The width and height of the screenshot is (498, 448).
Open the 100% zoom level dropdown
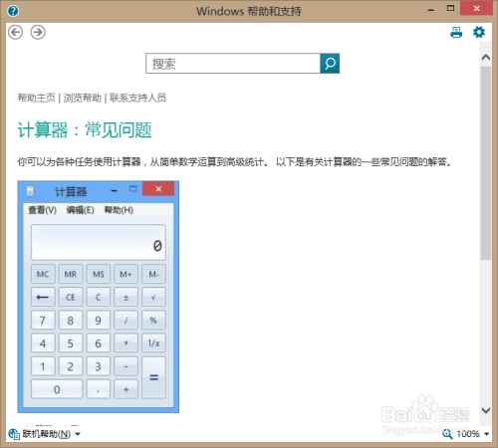click(487, 434)
